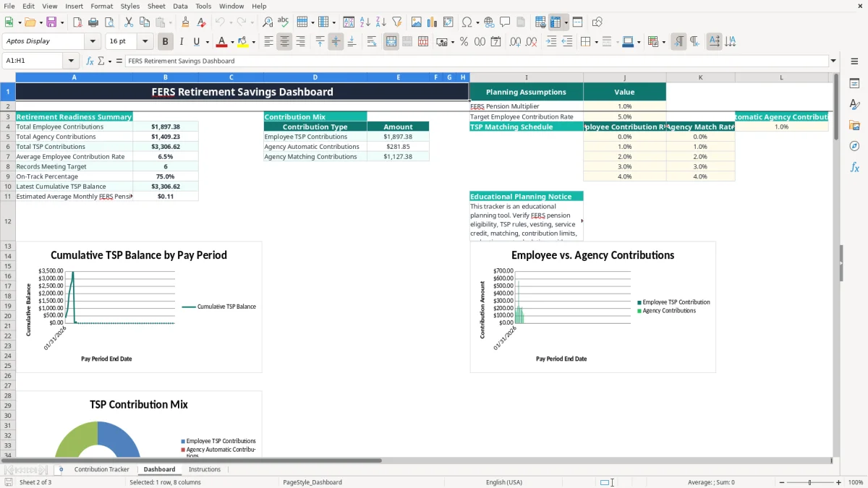The width and height of the screenshot is (868, 488).
Task: Adjust the zoom slider handle
Action: tap(810, 482)
